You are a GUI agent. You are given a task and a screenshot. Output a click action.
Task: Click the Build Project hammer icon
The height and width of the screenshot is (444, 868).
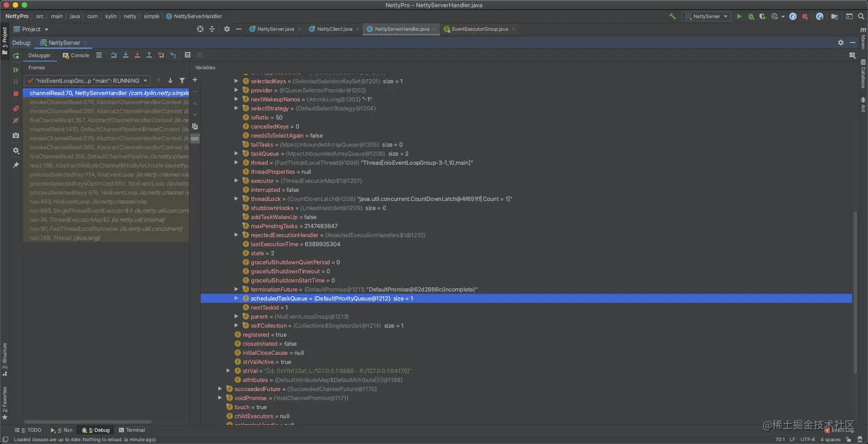(672, 16)
